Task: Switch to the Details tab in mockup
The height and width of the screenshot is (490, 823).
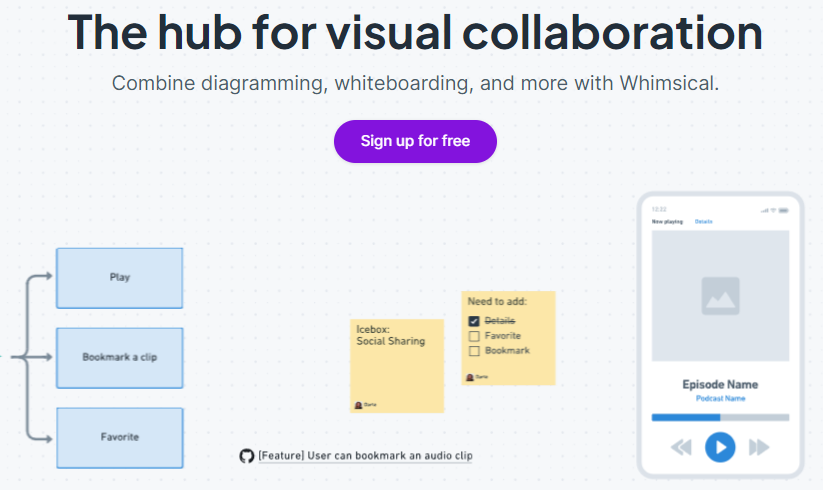Action: [x=704, y=221]
